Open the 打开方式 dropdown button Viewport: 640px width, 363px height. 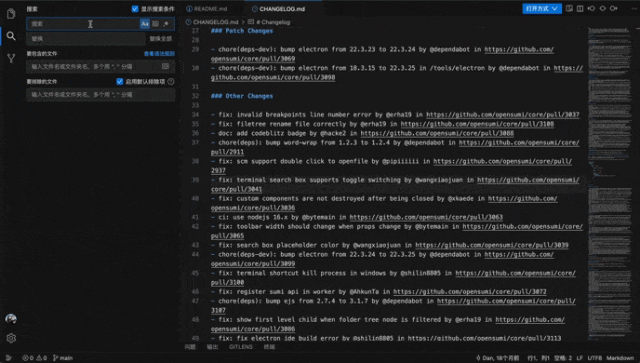click(x=542, y=9)
